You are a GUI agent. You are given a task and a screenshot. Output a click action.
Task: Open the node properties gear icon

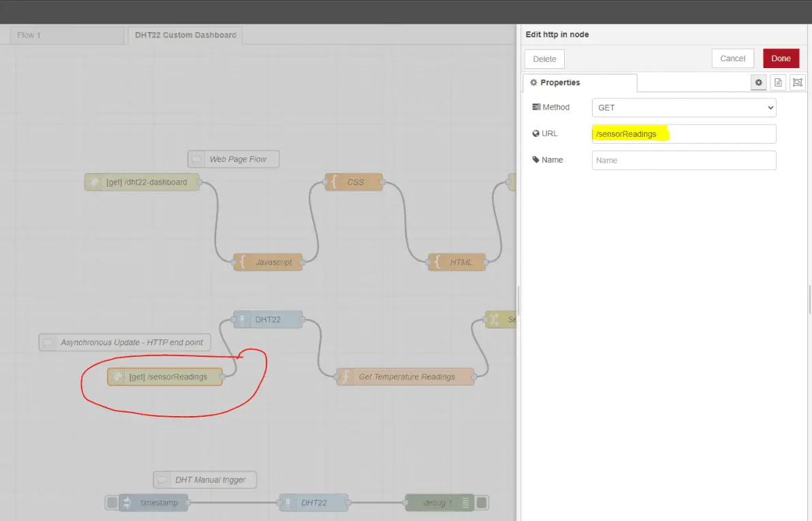click(758, 82)
